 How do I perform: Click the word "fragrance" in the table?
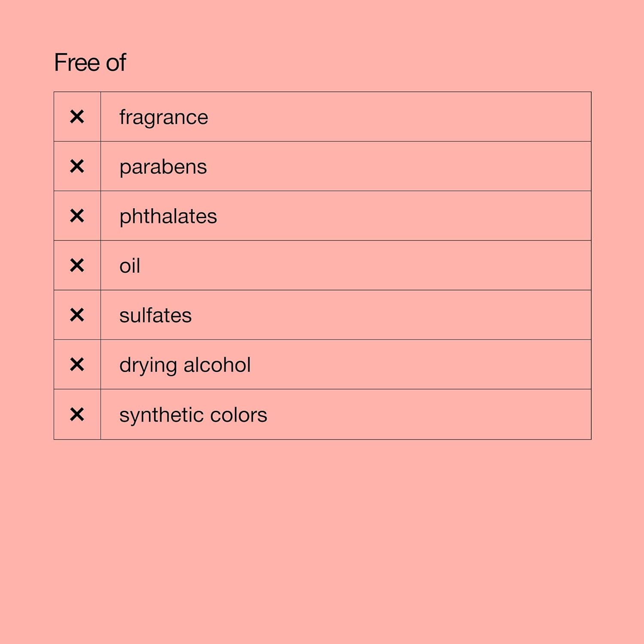164,118
